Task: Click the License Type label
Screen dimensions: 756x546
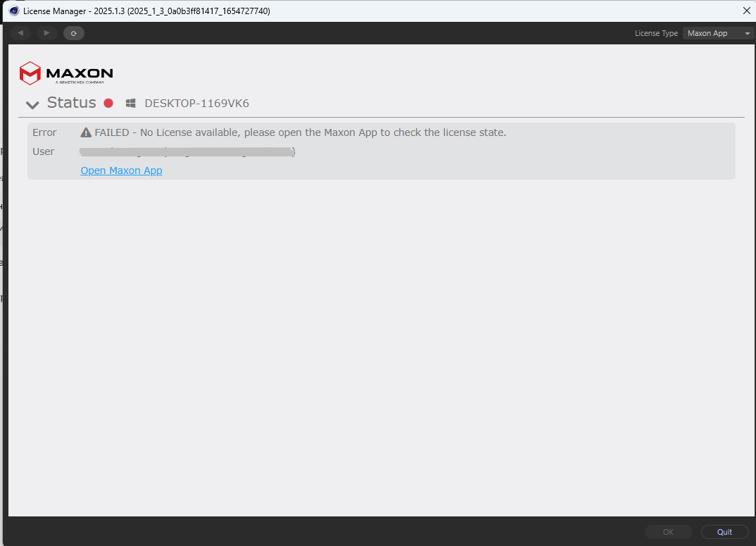Action: tap(656, 33)
